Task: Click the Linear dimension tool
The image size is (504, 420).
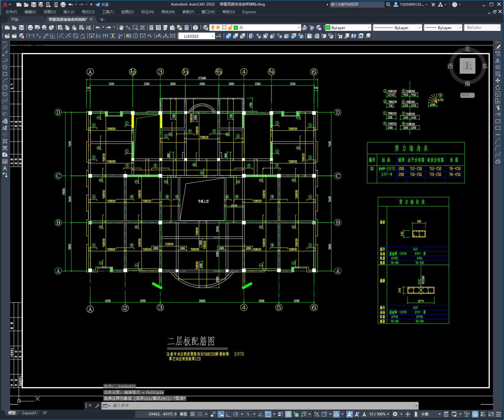Action: [x=31, y=36]
